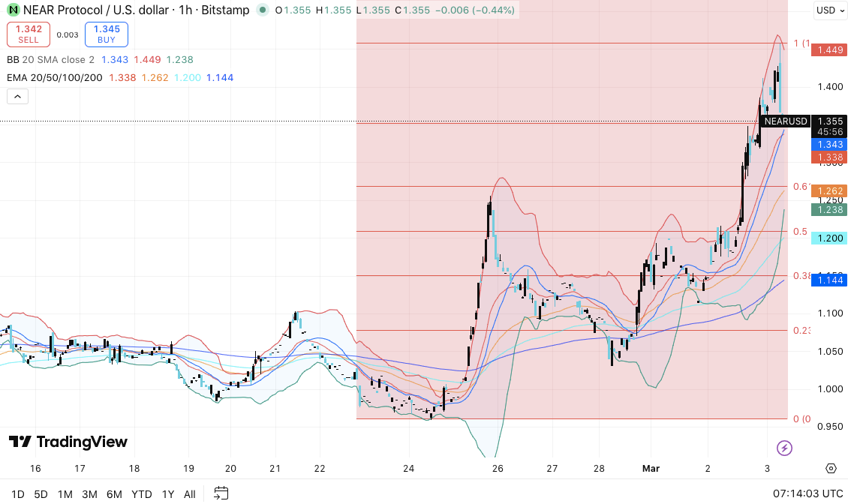Click the TradingView logo
This screenshot has height=504, width=848.
tap(68, 442)
